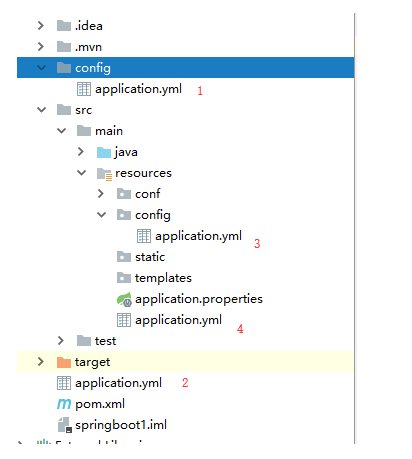The image size is (412, 459).
Task: Click the orange target folder icon
Action: (x=64, y=362)
